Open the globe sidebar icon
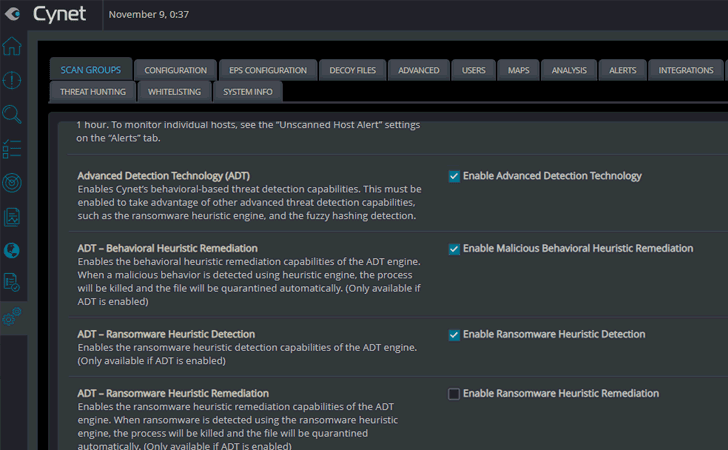The height and width of the screenshot is (450, 728). 12,250
